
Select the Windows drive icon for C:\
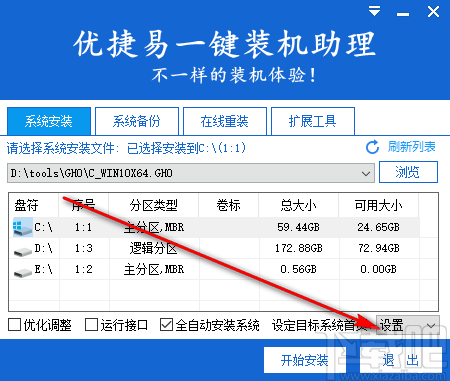(x=23, y=227)
